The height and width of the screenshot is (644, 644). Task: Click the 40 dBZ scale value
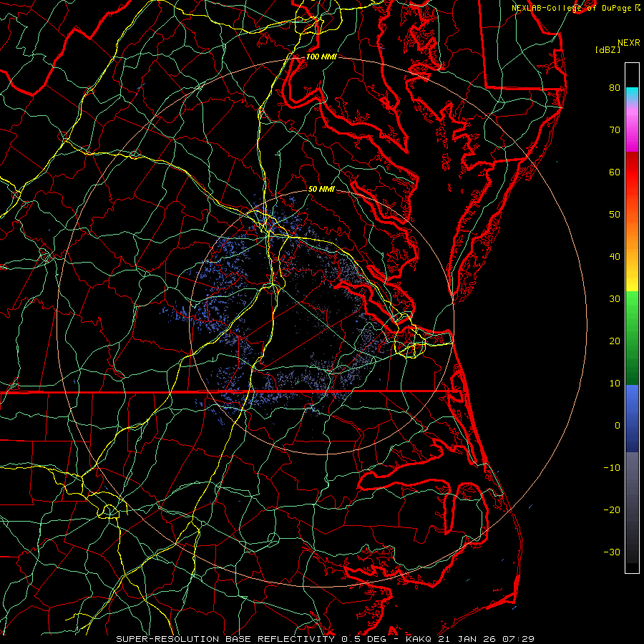(x=615, y=257)
